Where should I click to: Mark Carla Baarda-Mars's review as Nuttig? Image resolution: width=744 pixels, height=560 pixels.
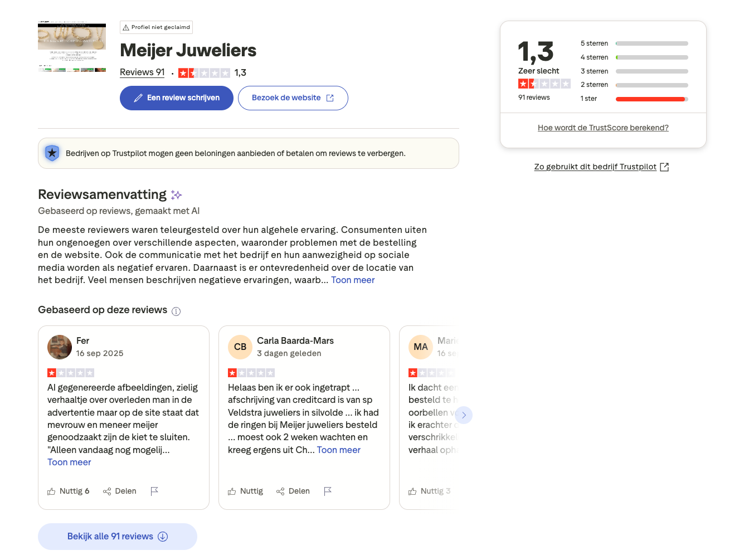pyautogui.click(x=246, y=491)
